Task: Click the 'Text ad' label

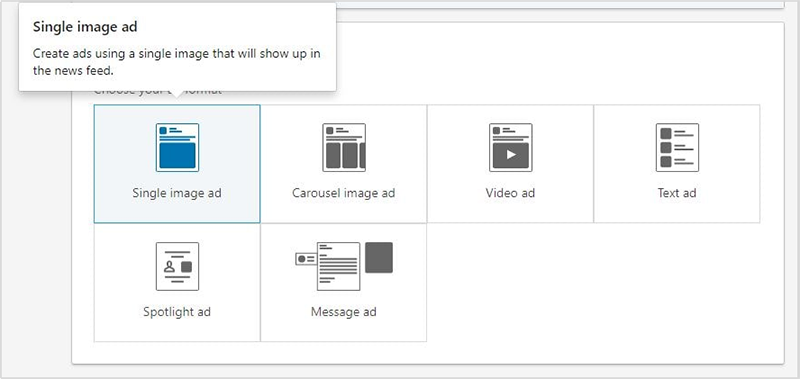Action: [x=677, y=193]
